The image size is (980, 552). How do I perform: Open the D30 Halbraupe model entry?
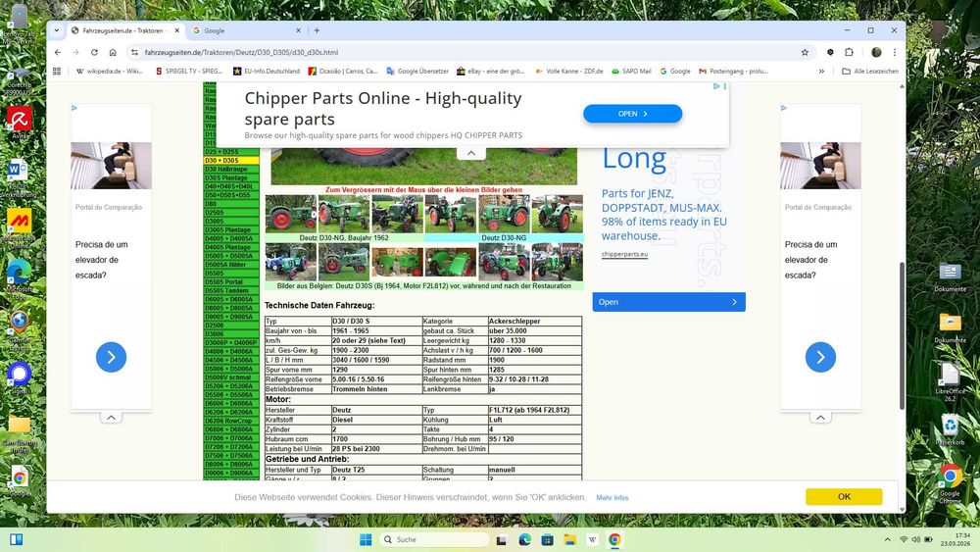231,170
